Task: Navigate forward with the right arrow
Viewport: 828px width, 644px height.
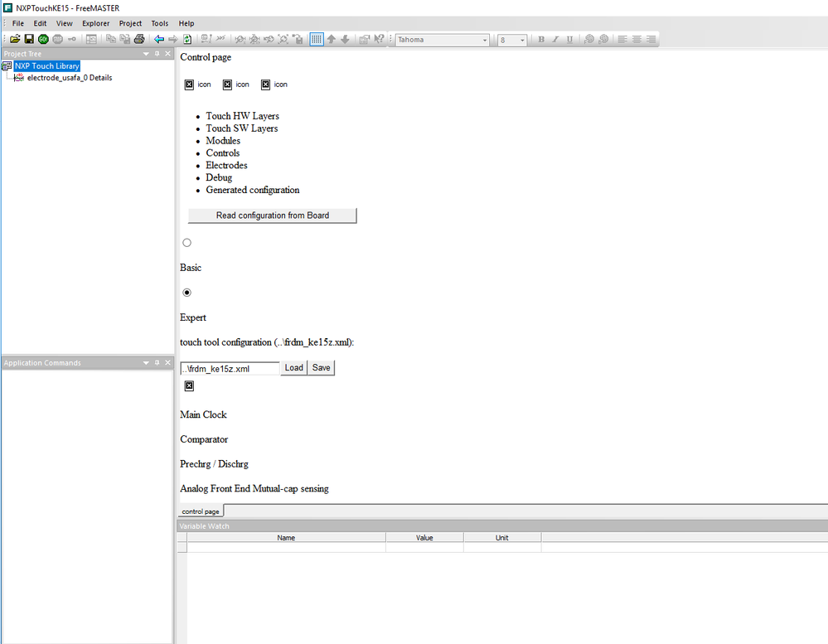Action: click(173, 39)
